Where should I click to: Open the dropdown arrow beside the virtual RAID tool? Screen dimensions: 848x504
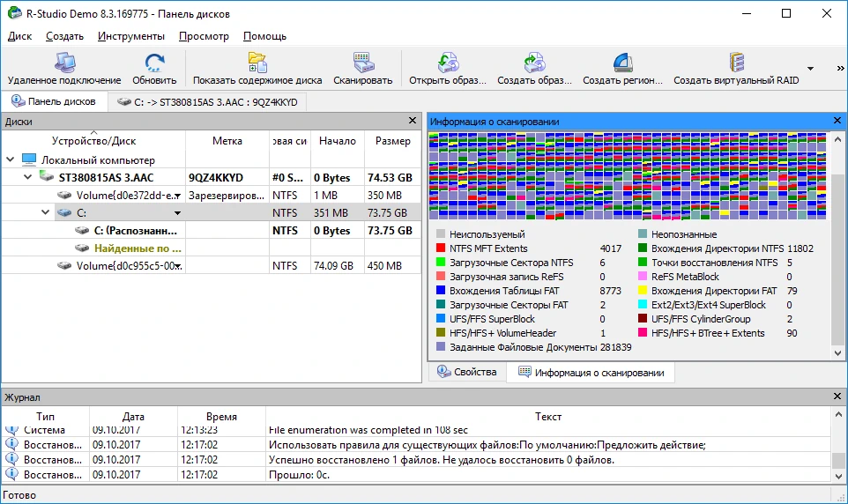click(810, 69)
